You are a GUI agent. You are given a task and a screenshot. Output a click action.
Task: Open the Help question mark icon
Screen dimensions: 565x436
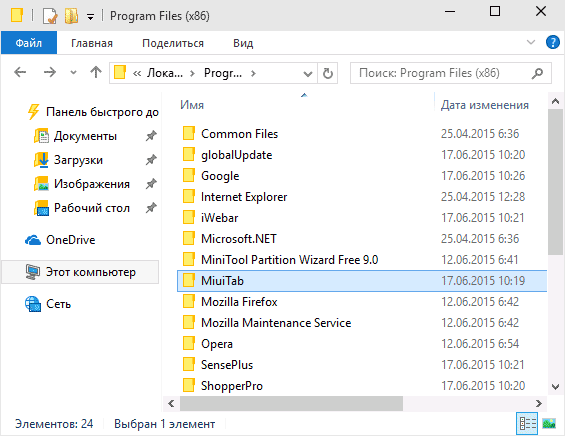(x=552, y=42)
